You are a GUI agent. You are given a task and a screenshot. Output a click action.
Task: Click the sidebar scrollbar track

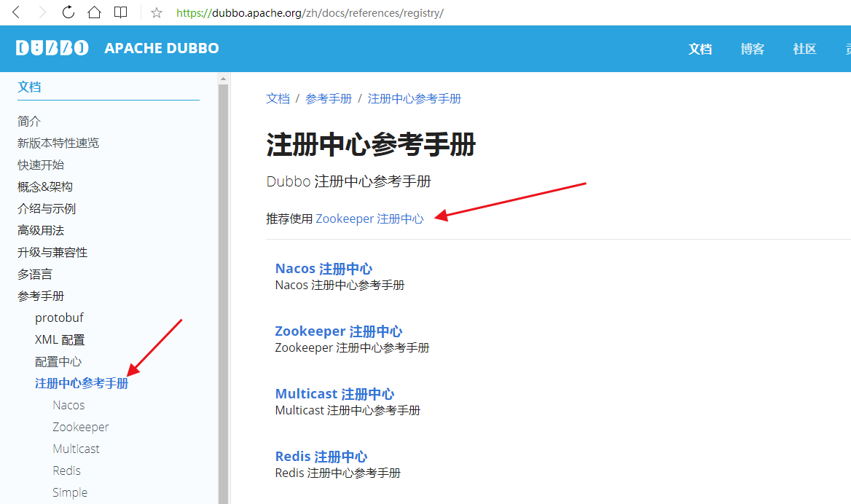(223, 293)
